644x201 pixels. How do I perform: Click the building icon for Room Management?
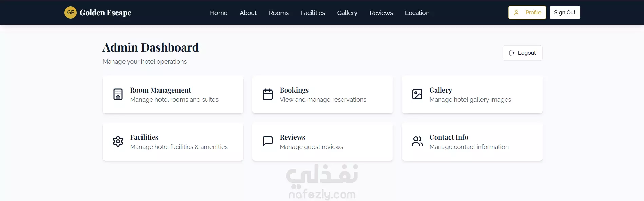coord(118,94)
